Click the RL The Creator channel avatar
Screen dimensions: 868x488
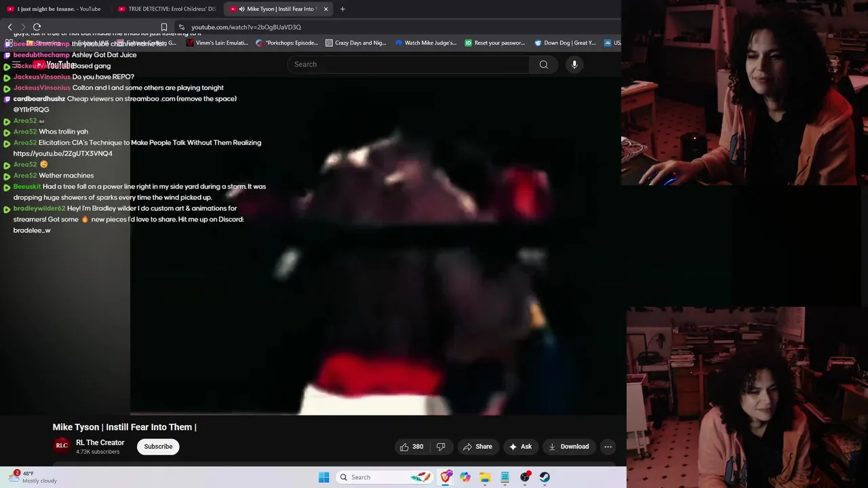pos(62,446)
